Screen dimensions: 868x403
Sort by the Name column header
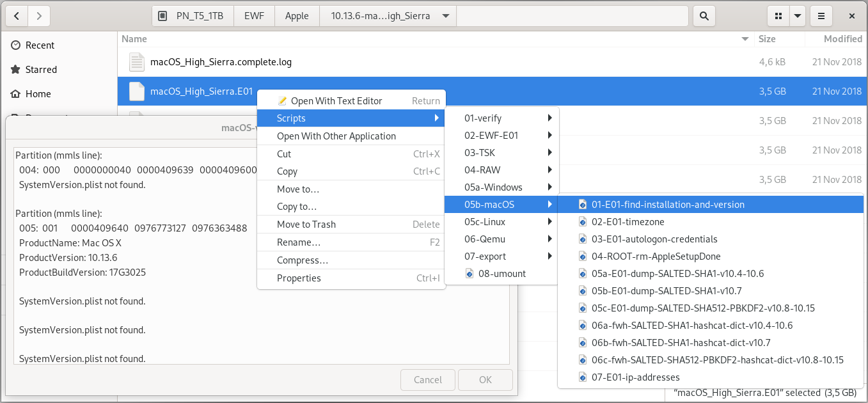(x=134, y=39)
